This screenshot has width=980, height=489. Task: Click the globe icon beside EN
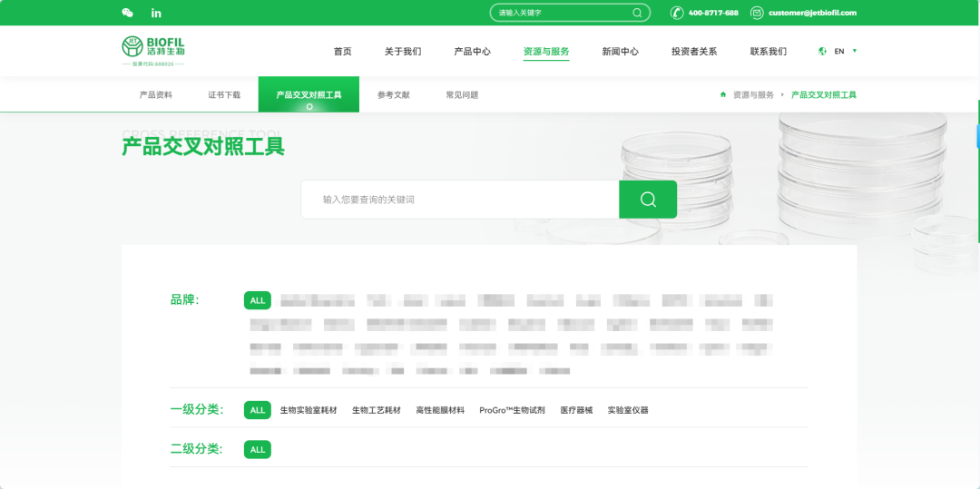coord(822,51)
